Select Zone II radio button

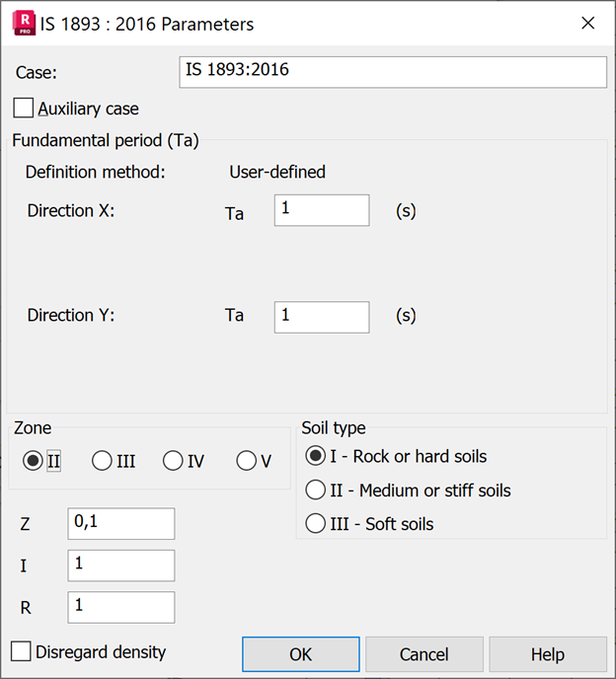click(33, 461)
